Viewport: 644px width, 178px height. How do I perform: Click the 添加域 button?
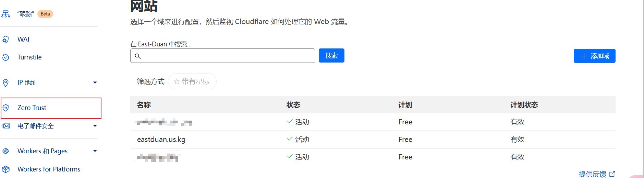(x=594, y=56)
